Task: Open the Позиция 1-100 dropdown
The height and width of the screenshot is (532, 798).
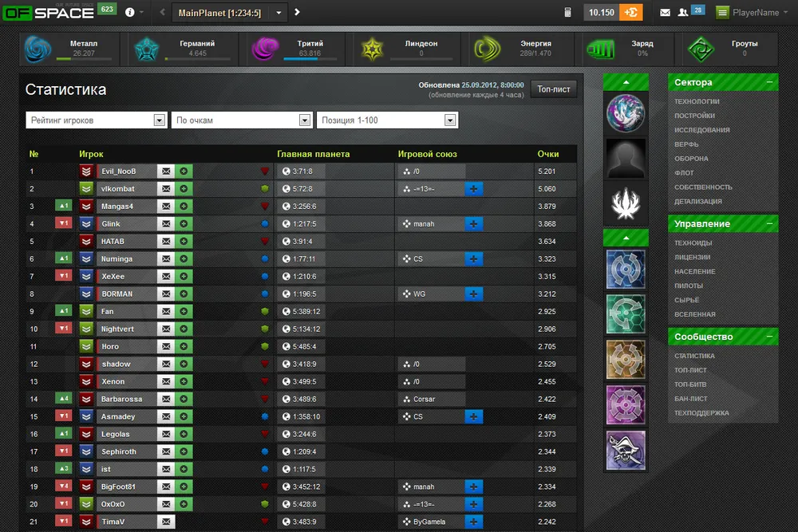Action: [x=387, y=120]
